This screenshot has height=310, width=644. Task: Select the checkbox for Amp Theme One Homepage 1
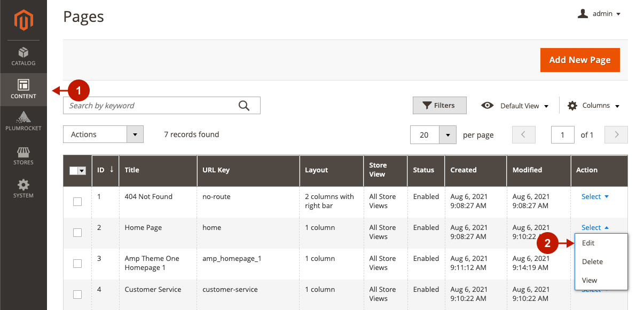77,263
